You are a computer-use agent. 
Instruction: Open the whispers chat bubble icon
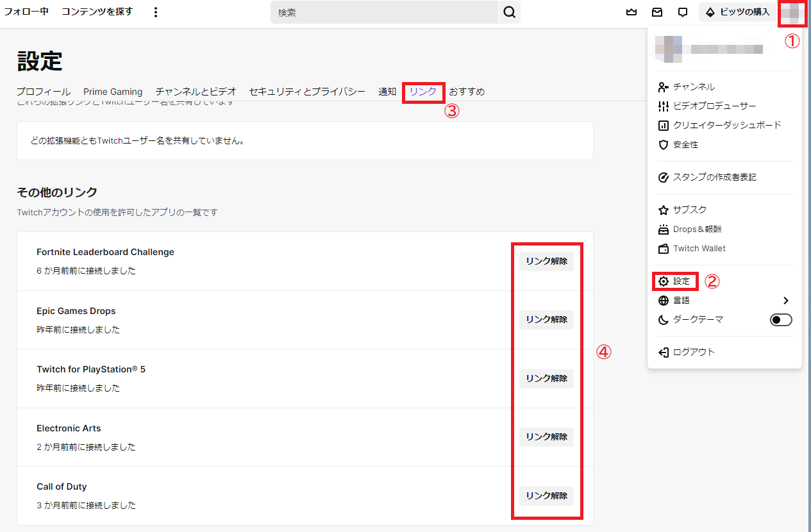coord(683,12)
